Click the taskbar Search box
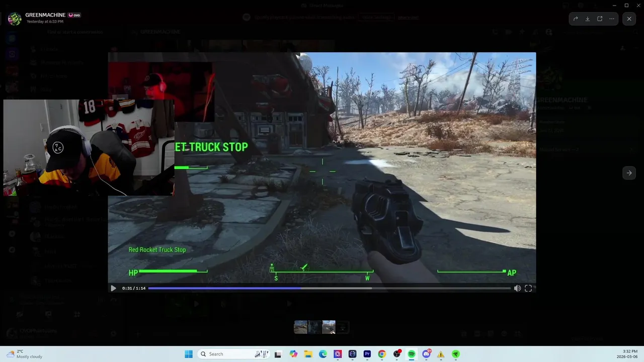Screen dimensions: 644x362 click(233, 354)
